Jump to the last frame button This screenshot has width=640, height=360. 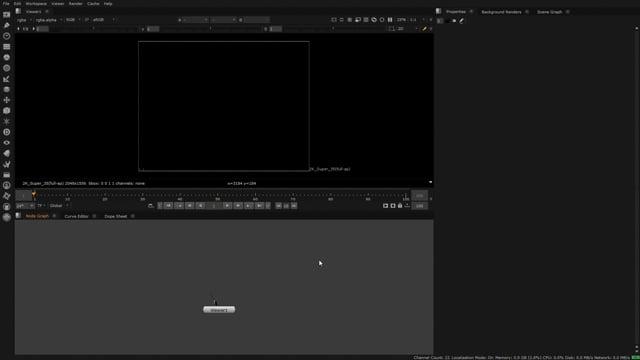pyautogui.click(x=259, y=206)
